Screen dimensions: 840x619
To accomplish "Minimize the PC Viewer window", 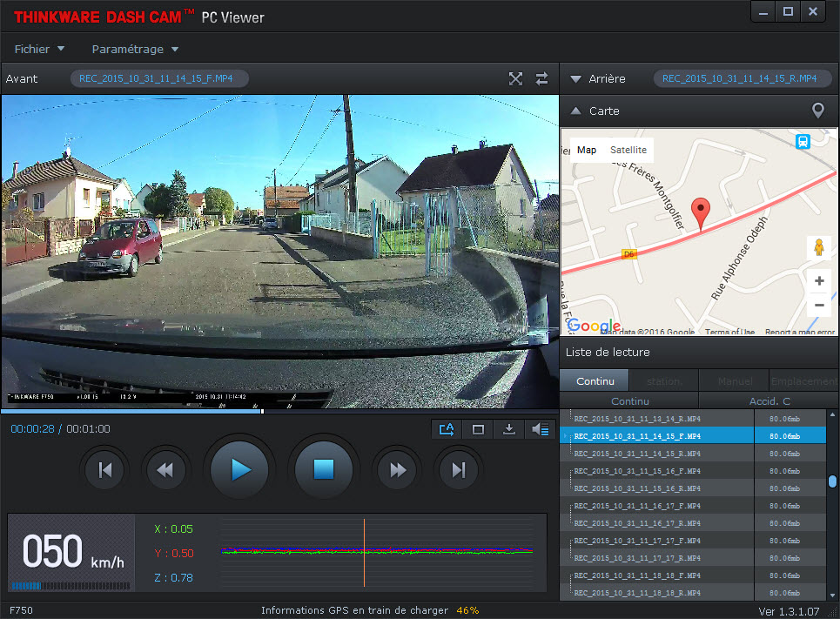I will pos(763,12).
